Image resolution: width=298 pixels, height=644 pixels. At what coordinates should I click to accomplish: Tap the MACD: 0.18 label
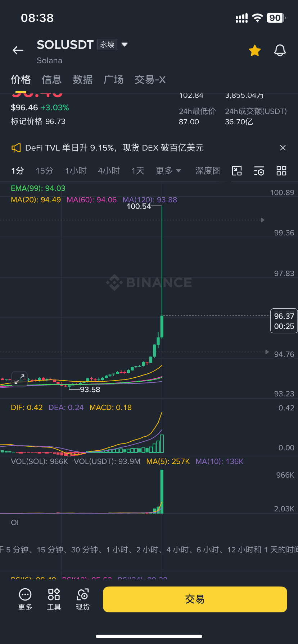pos(110,408)
